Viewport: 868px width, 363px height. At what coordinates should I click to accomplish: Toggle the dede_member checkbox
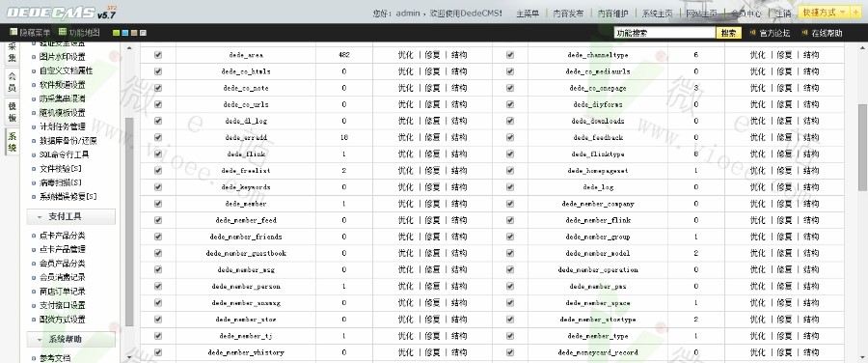click(x=158, y=204)
